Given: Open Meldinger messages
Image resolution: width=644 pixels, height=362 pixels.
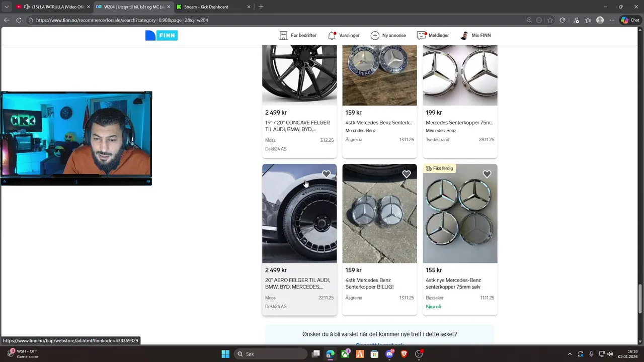Looking at the screenshot, I should pos(433,35).
